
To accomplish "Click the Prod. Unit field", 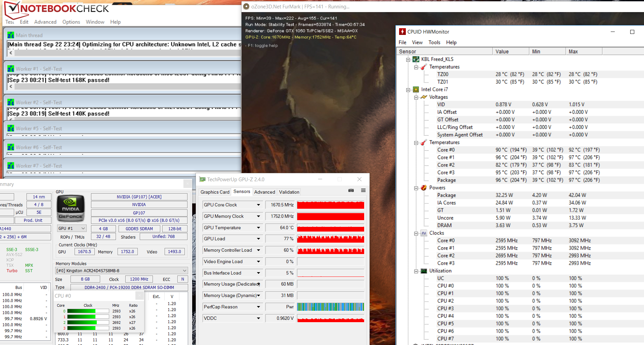I will pos(33,220).
